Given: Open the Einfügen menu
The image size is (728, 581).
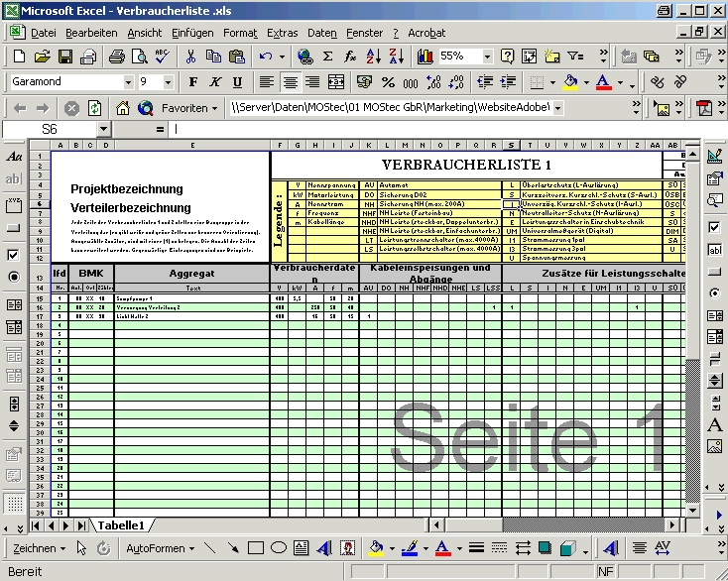Looking at the screenshot, I should (191, 33).
